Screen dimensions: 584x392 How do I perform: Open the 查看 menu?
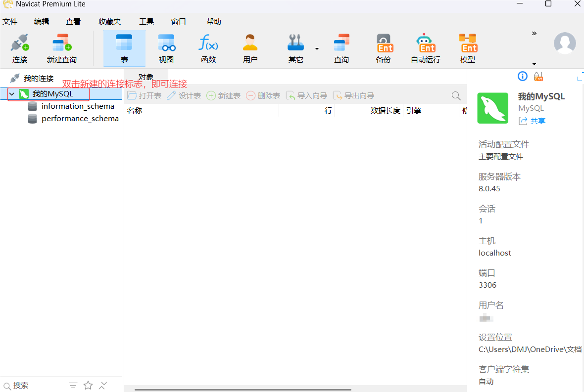73,22
